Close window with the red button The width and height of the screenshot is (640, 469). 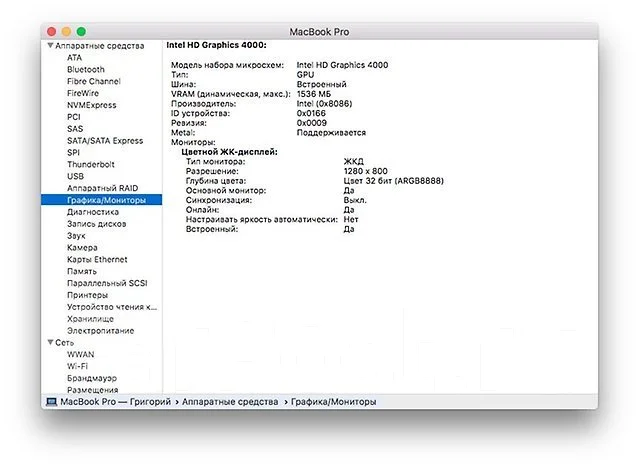point(51,31)
